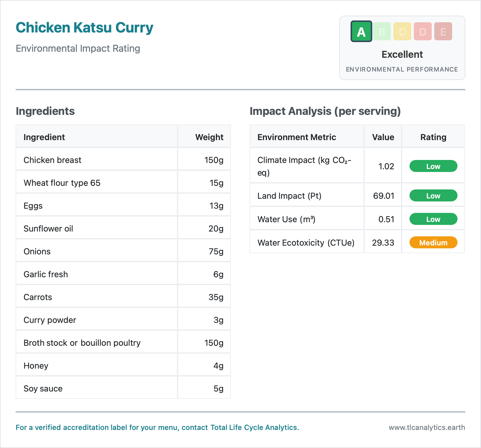Click the green A rating badge
The height and width of the screenshot is (448, 481).
click(361, 32)
